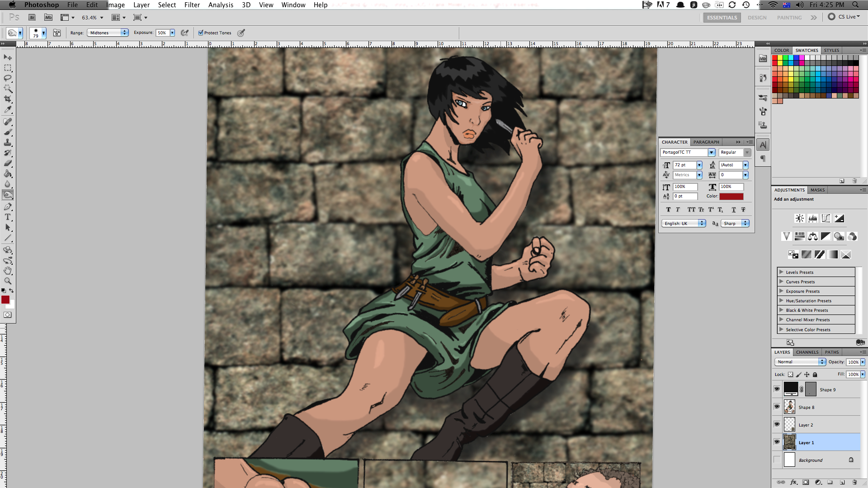Viewport: 868px width, 488px height.
Task: Open the anti-aliasing dropdown set to Sharp
Action: [x=735, y=223]
